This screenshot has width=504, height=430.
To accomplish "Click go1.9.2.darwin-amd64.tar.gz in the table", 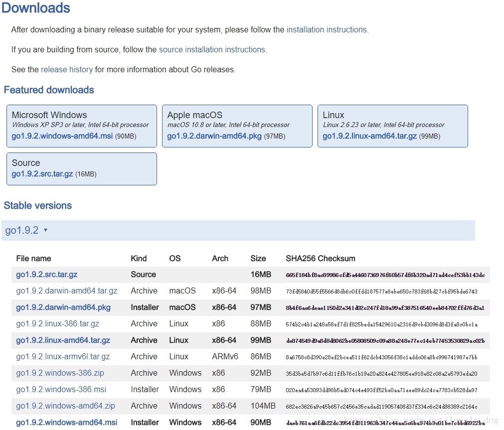I will 66,291.
